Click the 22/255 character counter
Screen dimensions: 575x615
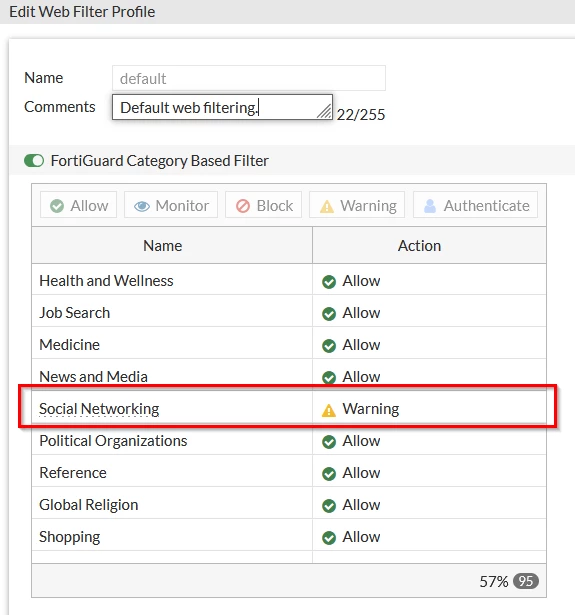(361, 115)
